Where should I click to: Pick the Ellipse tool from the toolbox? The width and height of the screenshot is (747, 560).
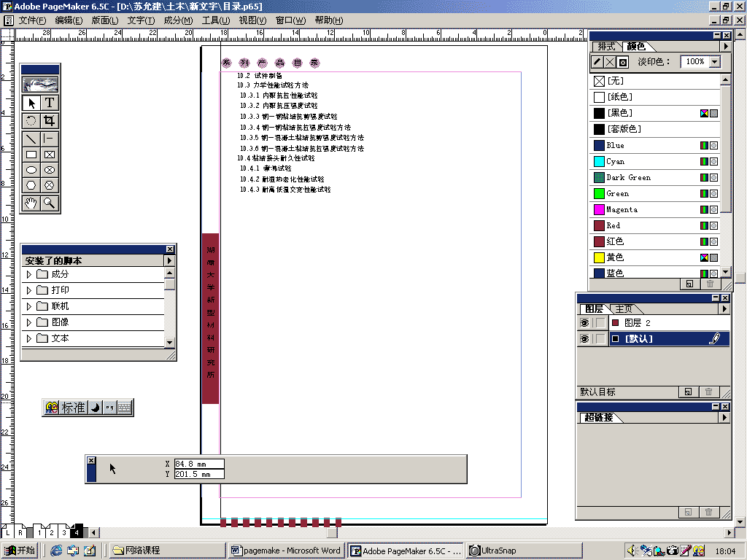click(x=30, y=168)
